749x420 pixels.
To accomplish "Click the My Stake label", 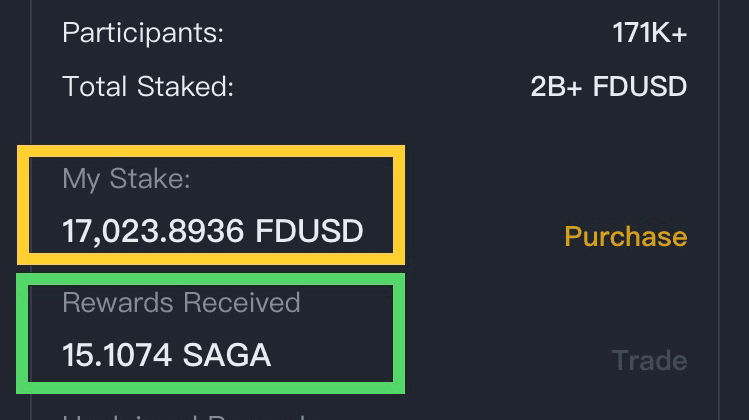I will (x=126, y=179).
